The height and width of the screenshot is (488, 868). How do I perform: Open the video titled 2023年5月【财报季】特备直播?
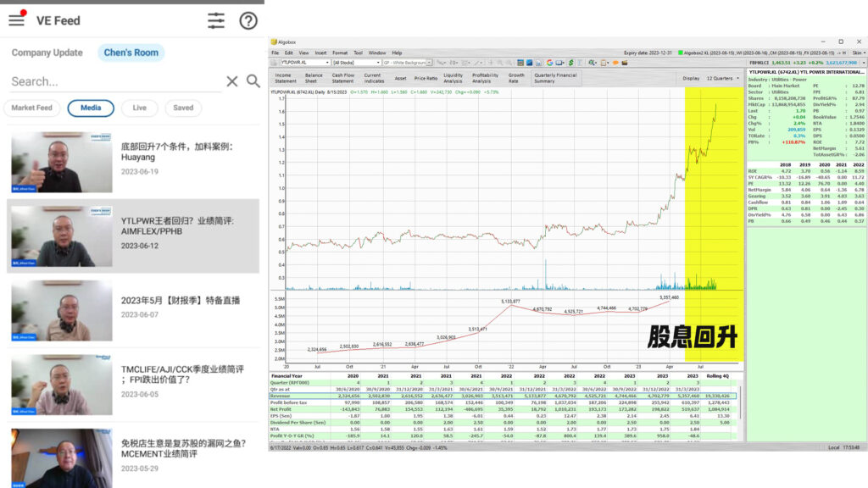(x=181, y=301)
